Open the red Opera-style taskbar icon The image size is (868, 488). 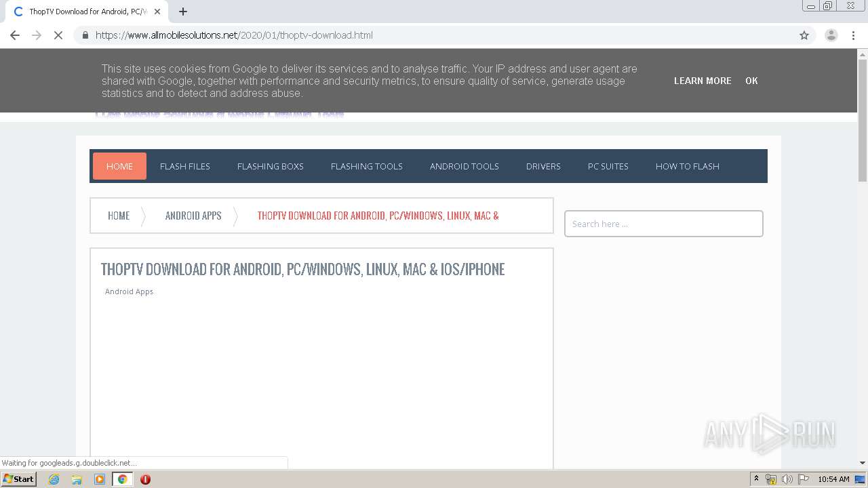click(x=145, y=479)
